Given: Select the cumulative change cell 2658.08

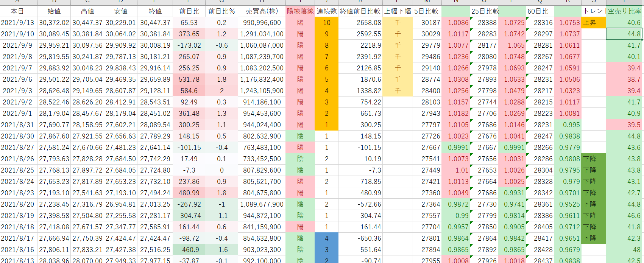Looking at the screenshot, I should [360, 23].
